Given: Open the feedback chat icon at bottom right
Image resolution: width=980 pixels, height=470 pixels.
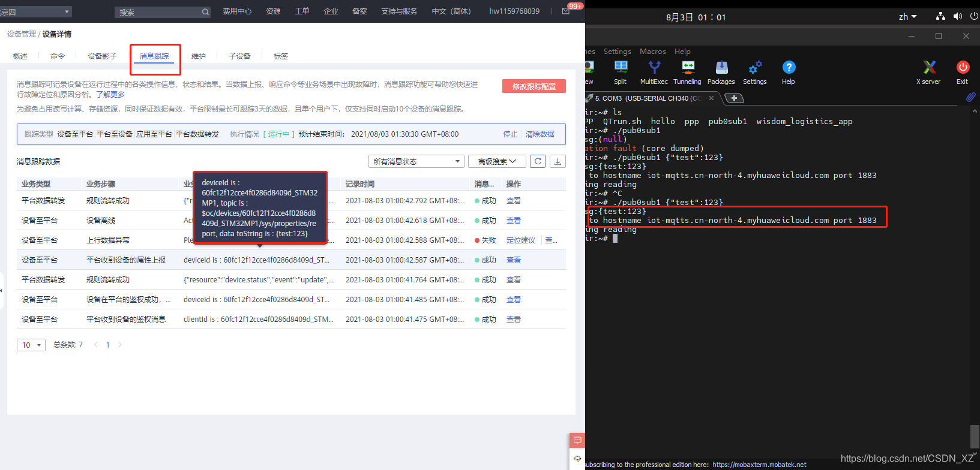Looking at the screenshot, I should click(x=577, y=440).
